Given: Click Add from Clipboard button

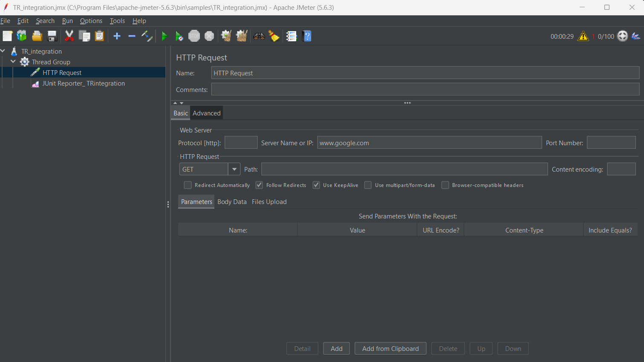Looking at the screenshot, I should 390,348.
